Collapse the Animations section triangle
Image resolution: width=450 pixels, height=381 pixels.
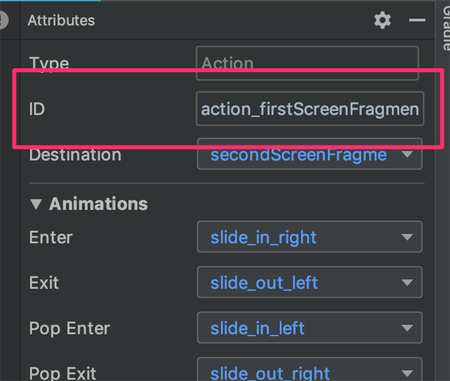pyautogui.click(x=36, y=204)
